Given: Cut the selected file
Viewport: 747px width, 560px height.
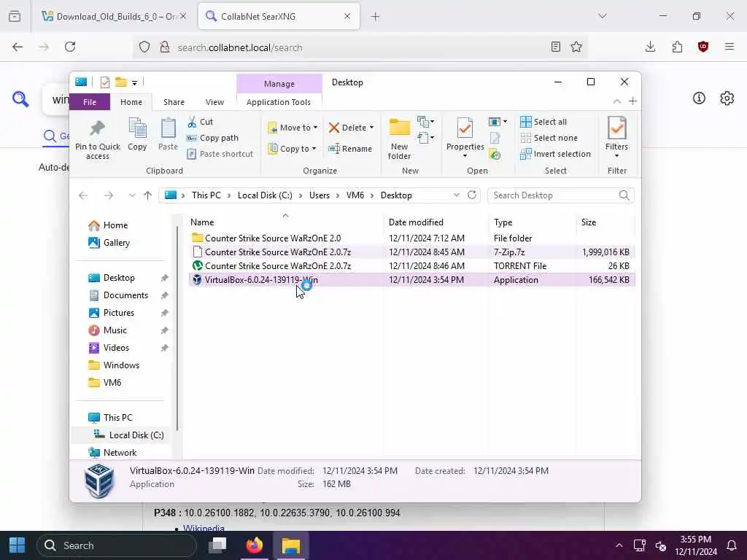Looking at the screenshot, I should click(200, 122).
